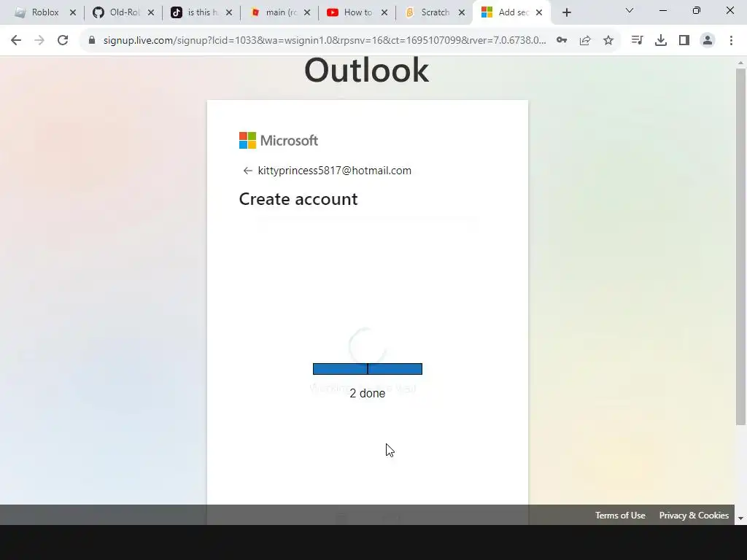Viewport: 747px width, 560px height.
Task: Close the 'Add sec' tab
Action: click(x=539, y=12)
